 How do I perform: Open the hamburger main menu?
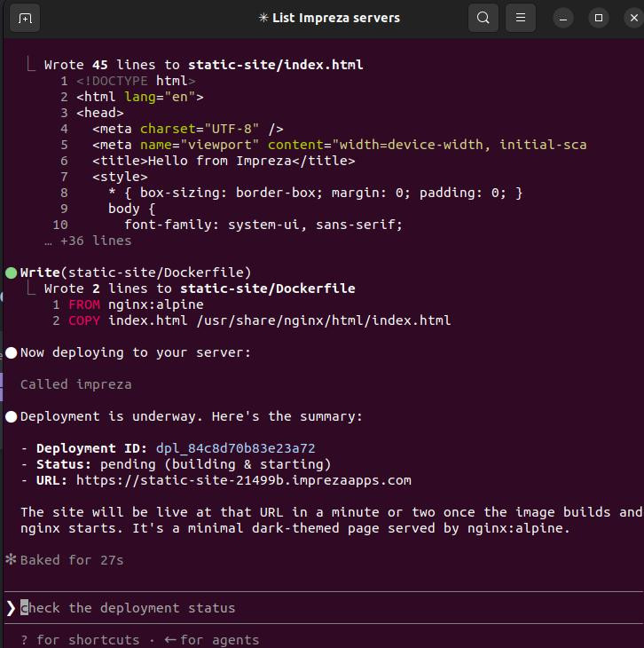coord(521,18)
